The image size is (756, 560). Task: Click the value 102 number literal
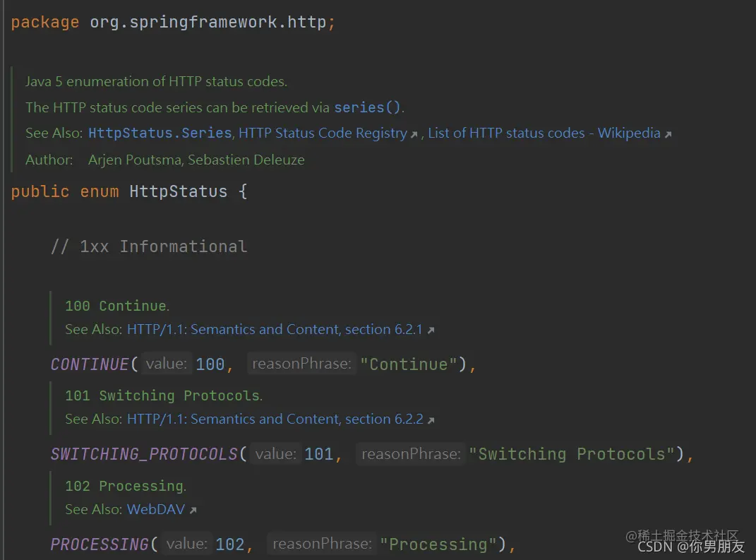tap(230, 544)
